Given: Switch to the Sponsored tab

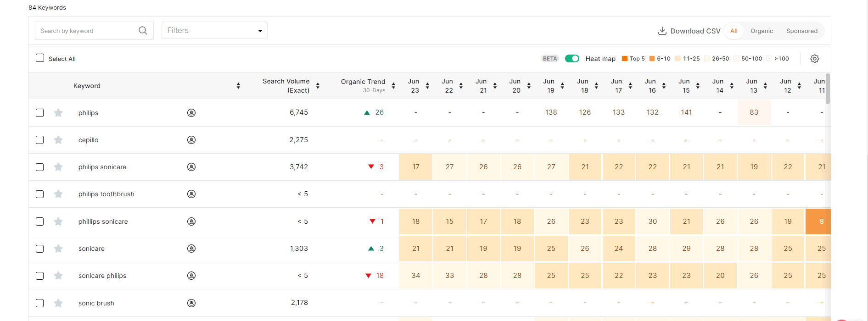Looking at the screenshot, I should tap(802, 31).
